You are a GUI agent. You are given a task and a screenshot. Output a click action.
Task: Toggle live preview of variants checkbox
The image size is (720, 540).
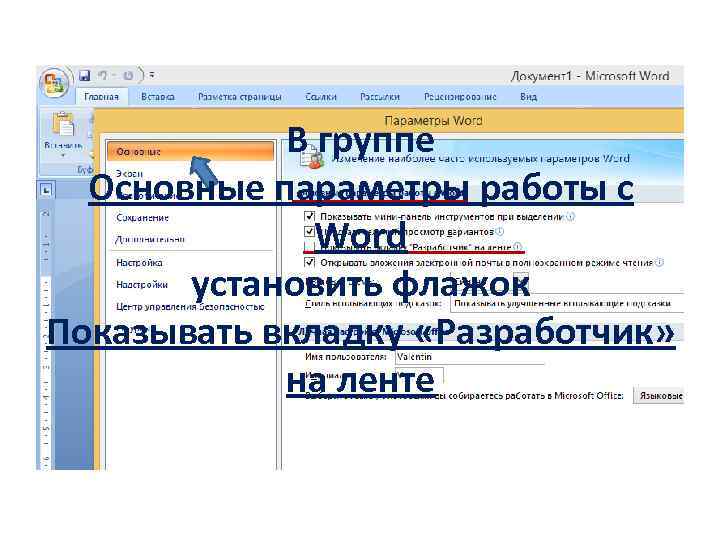point(309,231)
